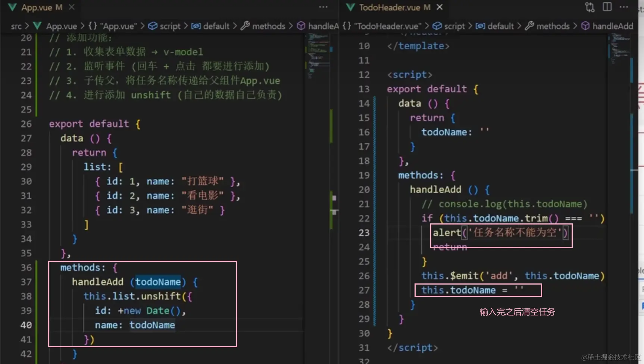
Task: Click highlighted todoName parameter on line 37
Action: [158, 282]
